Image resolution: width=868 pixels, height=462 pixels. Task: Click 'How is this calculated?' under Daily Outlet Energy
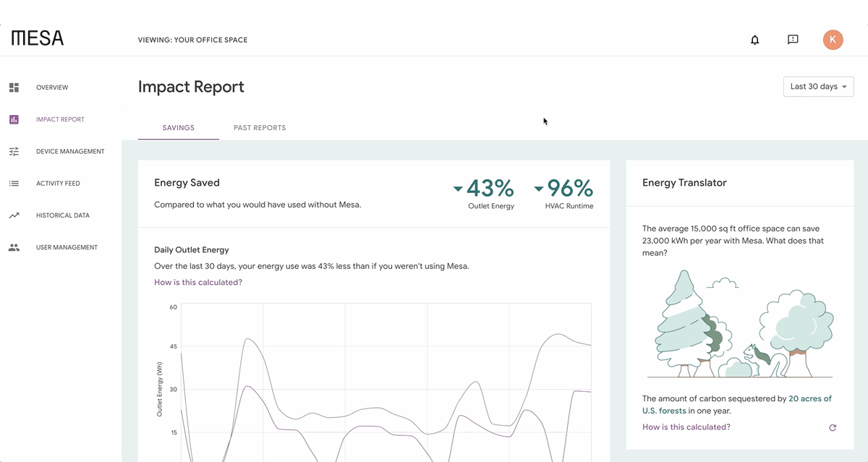click(x=198, y=283)
